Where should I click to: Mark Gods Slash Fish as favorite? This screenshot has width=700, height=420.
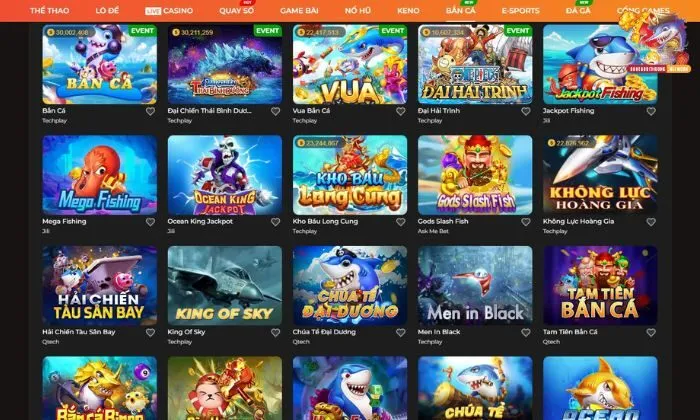(526, 222)
